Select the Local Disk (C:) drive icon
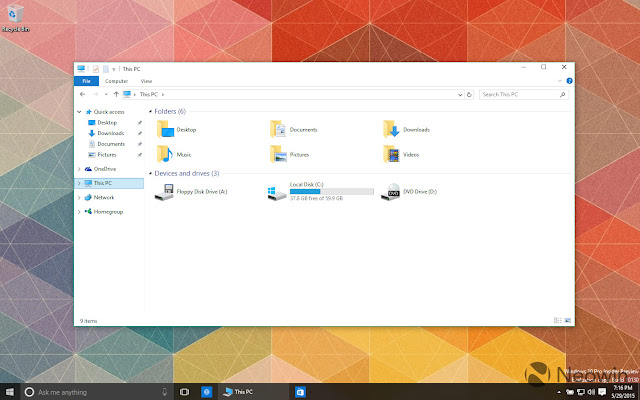This screenshot has height=400, width=640. (277, 193)
